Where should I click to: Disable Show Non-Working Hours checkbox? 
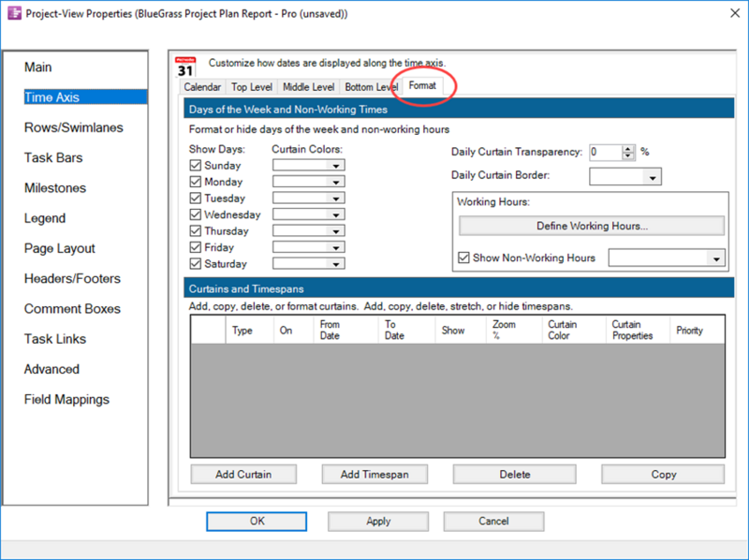463,258
